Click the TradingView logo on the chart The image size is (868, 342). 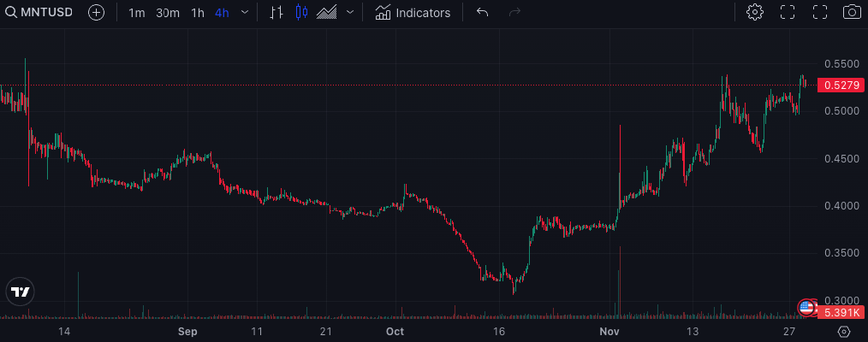coord(21,292)
